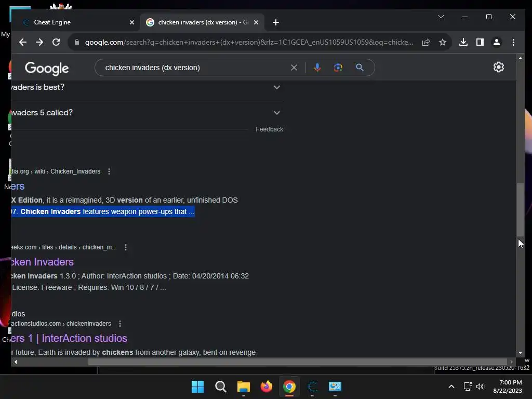
Task: Click in the Google search box text
Action: point(152,68)
